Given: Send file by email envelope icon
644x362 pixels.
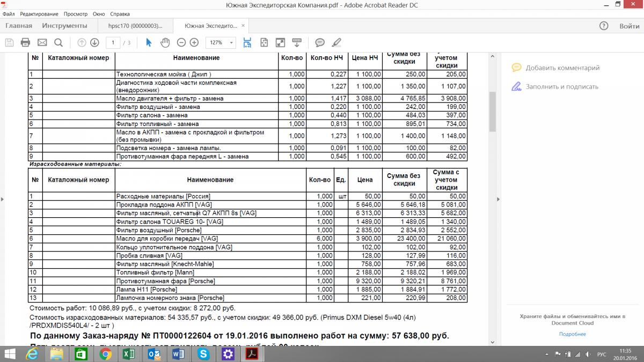Looking at the screenshot, I should coord(42,42).
